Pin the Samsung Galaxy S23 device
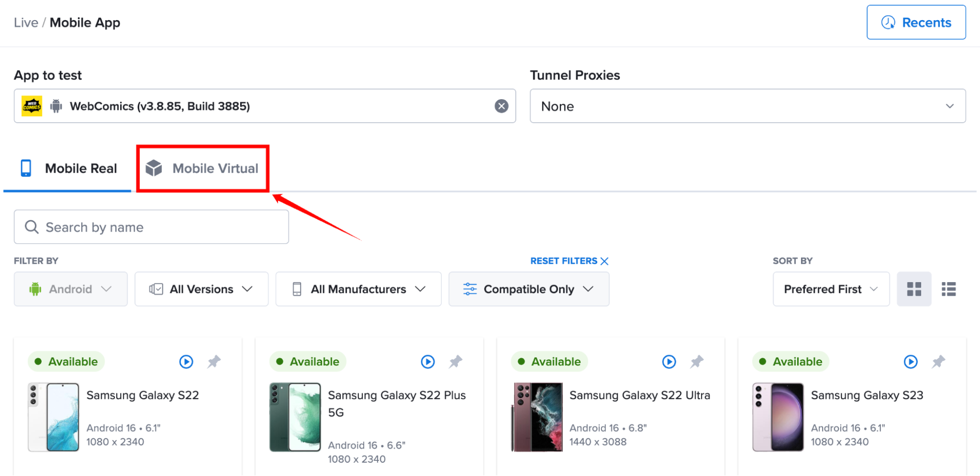 pyautogui.click(x=938, y=362)
